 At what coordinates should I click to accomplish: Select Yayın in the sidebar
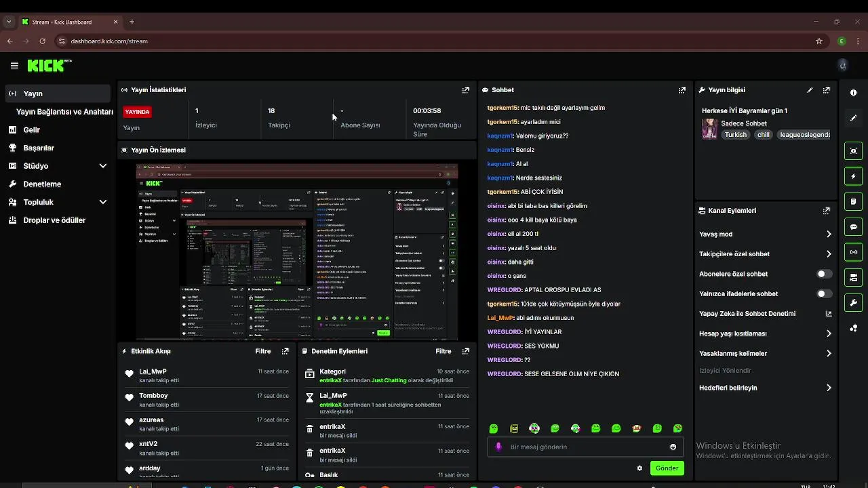57,94
